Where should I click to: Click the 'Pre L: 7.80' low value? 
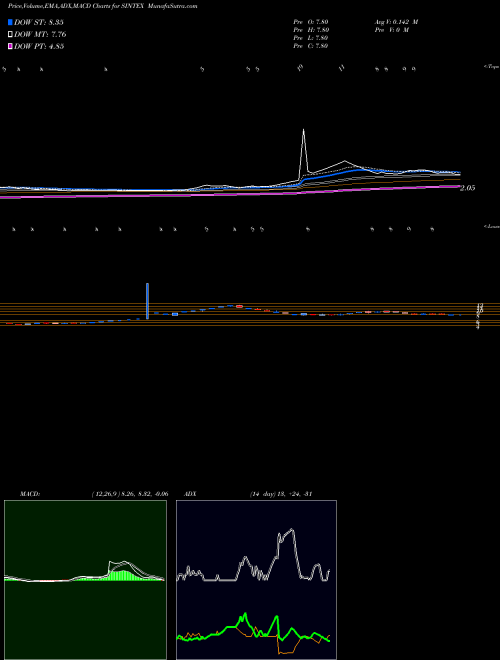pos(311,38)
